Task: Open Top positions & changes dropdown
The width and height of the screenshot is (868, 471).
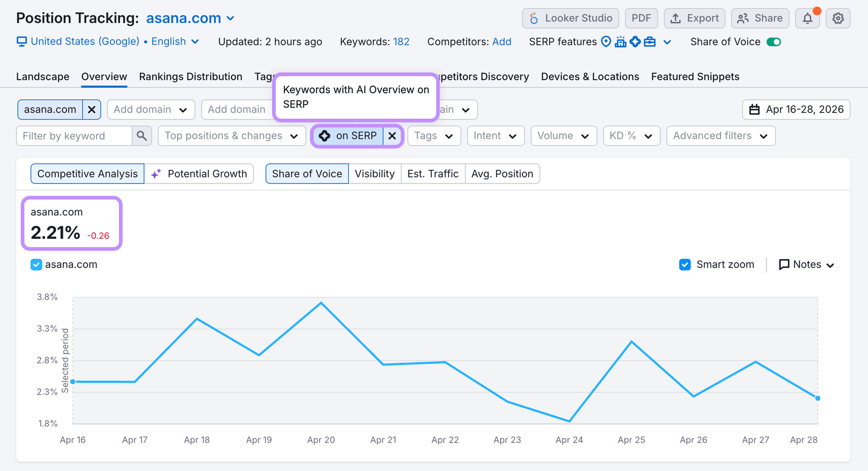Action: click(232, 136)
